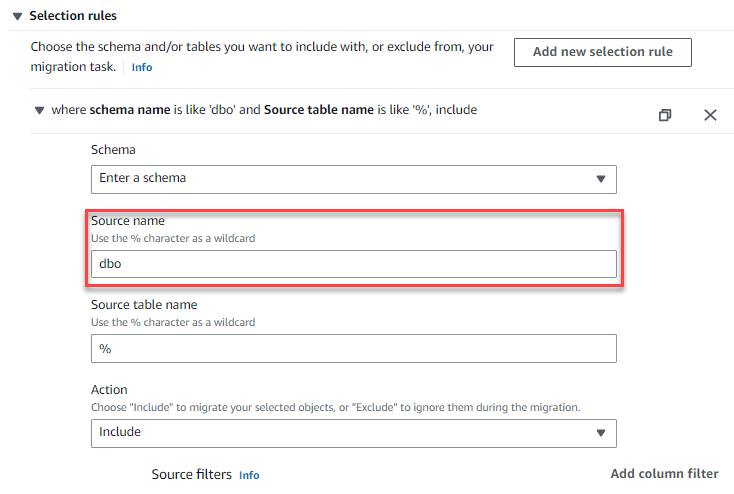
Task: Click the Schema dropdown arrow
Action: (x=601, y=179)
